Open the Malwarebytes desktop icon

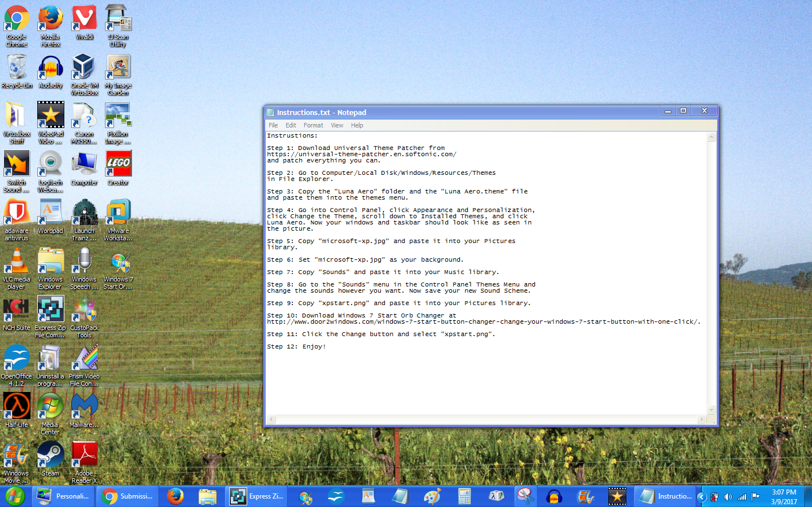84,411
